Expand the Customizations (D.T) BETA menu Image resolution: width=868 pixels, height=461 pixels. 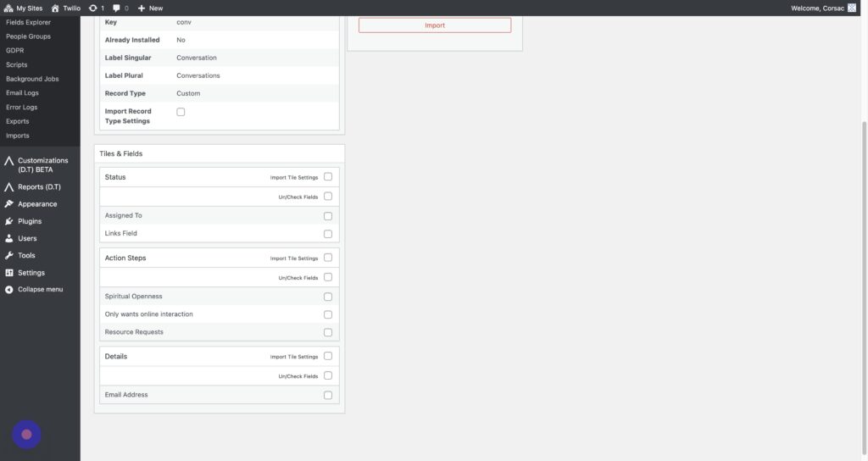pos(42,164)
